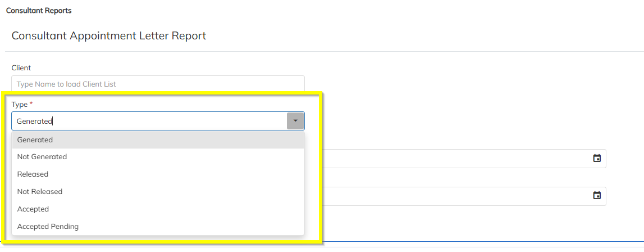Viewport: 644px width, 252px height.
Task: Select Accepted Pending in the Type list
Action: coord(48,227)
